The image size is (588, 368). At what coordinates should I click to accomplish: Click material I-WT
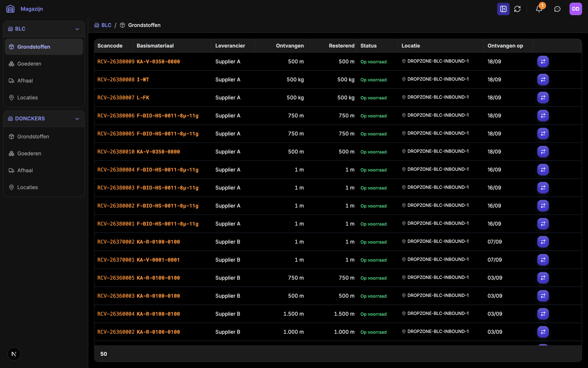[143, 79]
